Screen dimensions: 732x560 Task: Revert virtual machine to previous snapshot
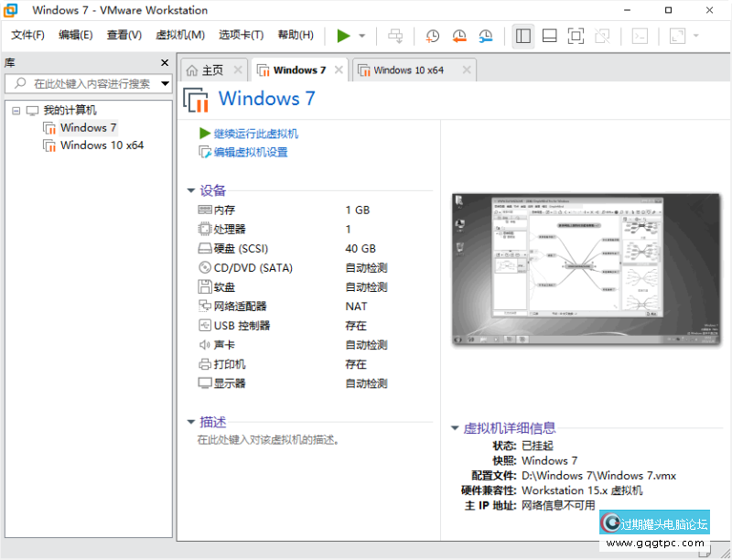click(459, 36)
